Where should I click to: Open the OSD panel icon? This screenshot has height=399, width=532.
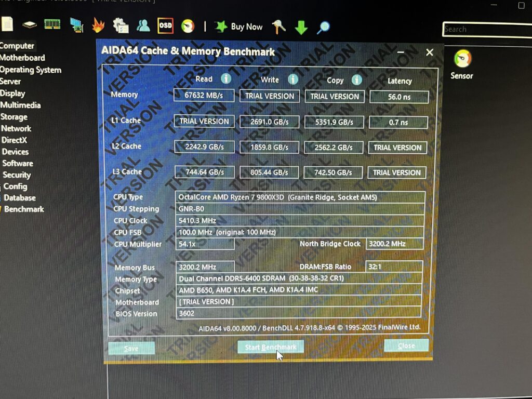(166, 26)
